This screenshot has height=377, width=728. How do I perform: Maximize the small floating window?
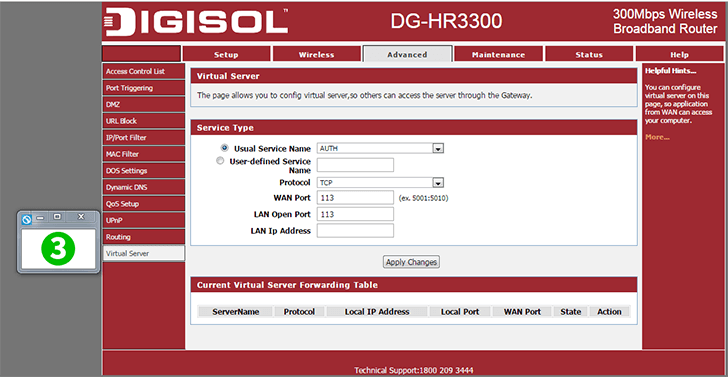[x=57, y=217]
